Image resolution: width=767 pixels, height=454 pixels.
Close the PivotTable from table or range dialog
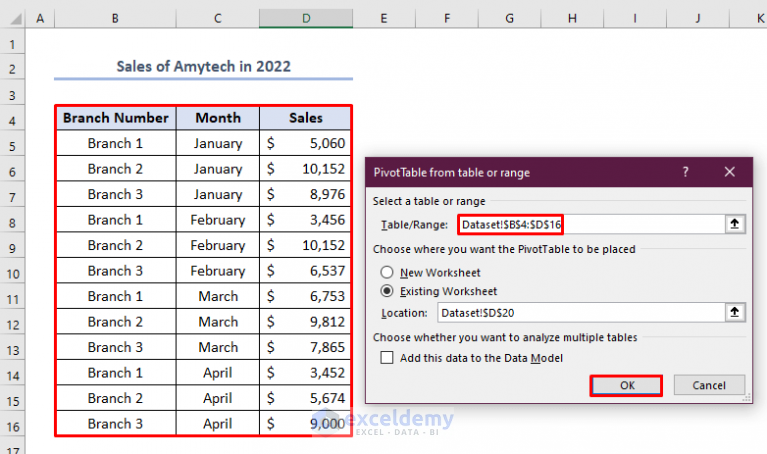click(x=729, y=172)
